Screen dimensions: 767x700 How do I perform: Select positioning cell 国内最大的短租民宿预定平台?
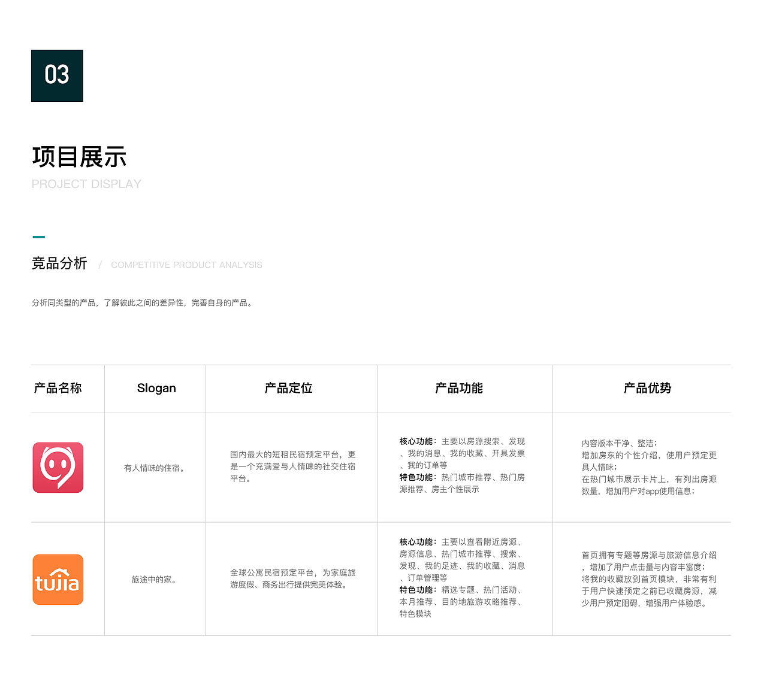pos(293,466)
